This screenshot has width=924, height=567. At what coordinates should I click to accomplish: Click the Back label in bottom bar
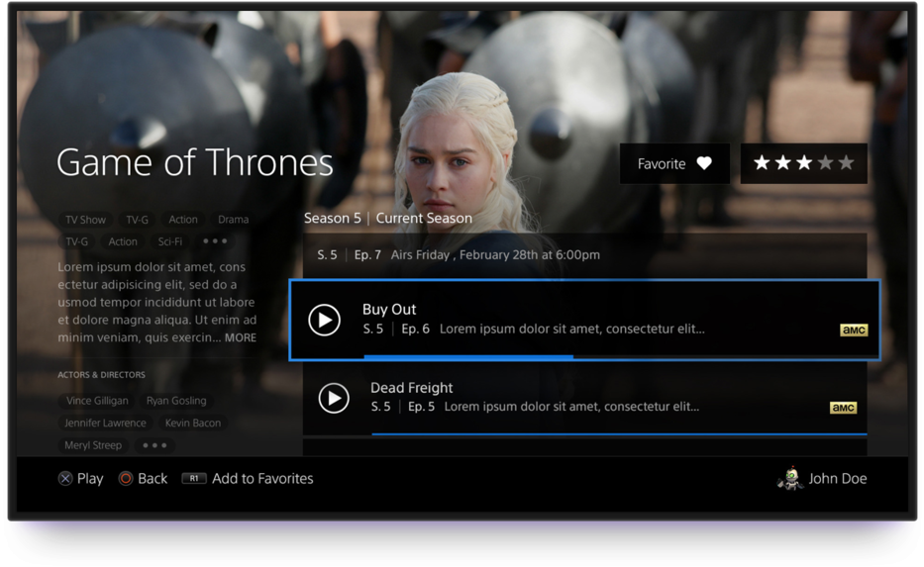pyautogui.click(x=153, y=479)
